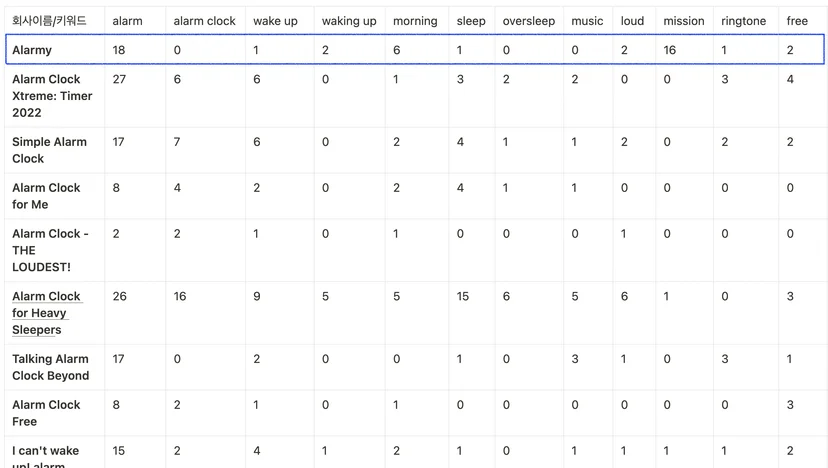Click Heavy Sleepers' wake up value 9
The height and width of the screenshot is (468, 828).
[x=257, y=296]
